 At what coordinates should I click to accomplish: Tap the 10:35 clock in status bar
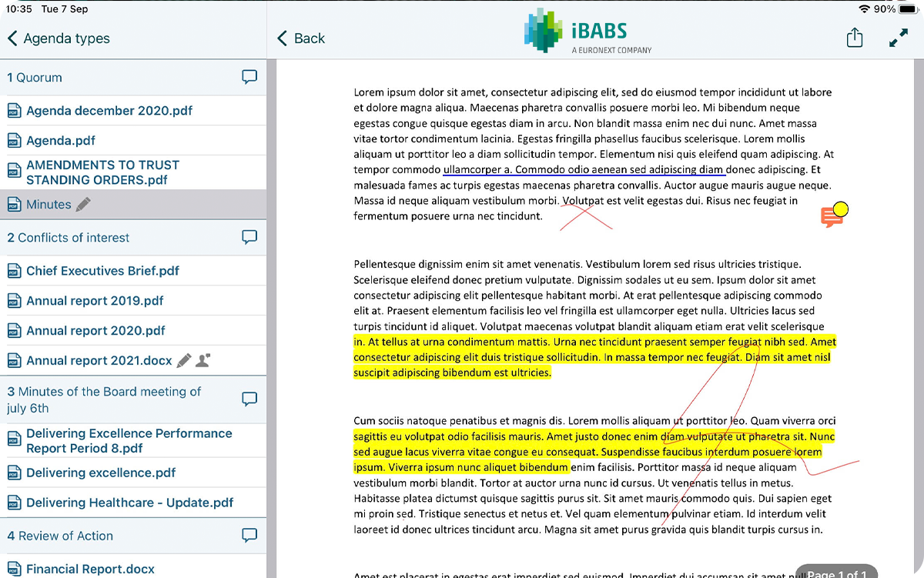19,9
